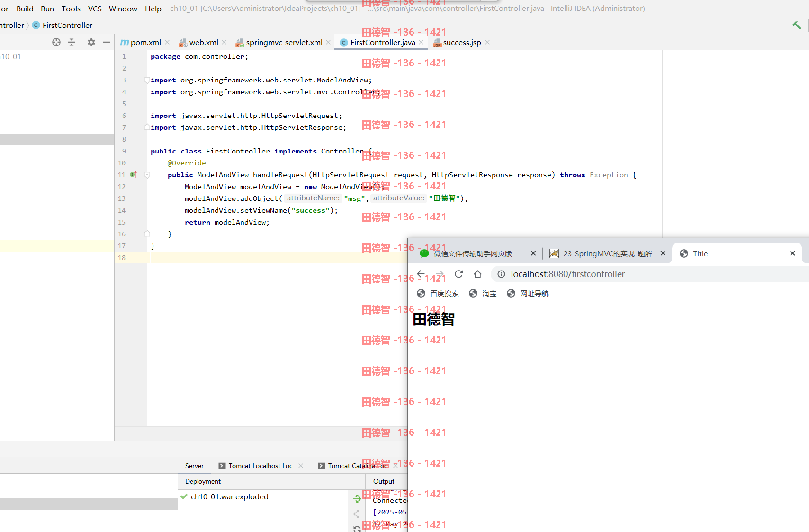This screenshot has width=809, height=532.
Task: Close the WeChat file transfer browser tab
Action: coord(533,253)
